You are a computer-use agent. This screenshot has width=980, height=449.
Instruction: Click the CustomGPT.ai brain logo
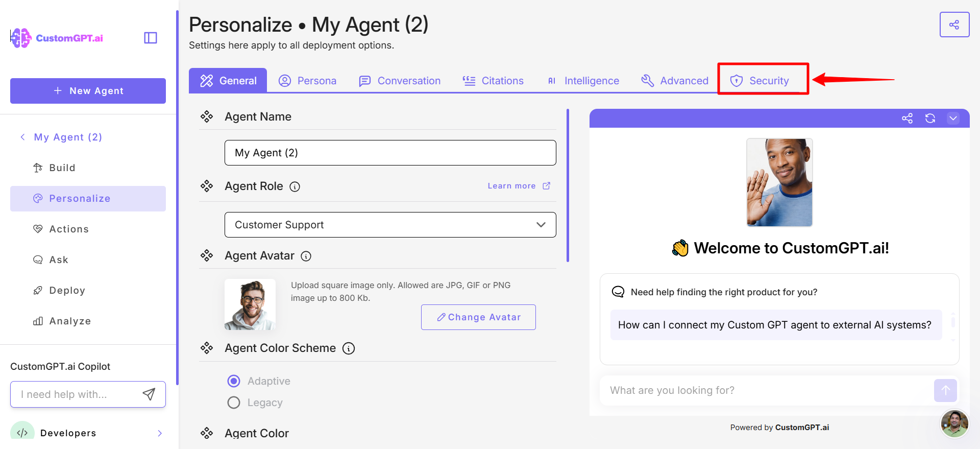[21, 38]
